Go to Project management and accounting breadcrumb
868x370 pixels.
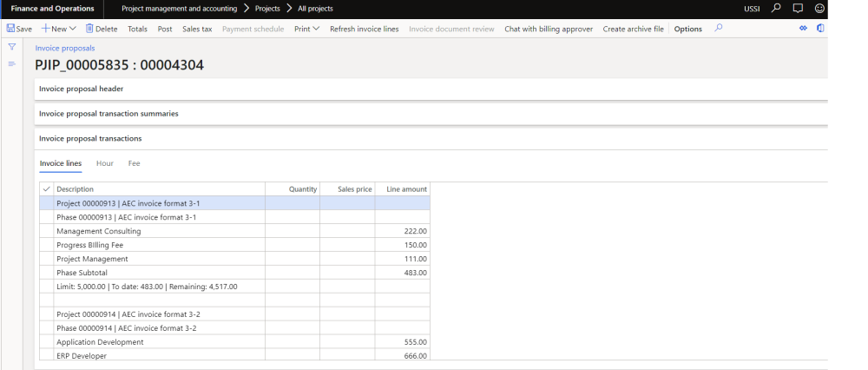[180, 9]
